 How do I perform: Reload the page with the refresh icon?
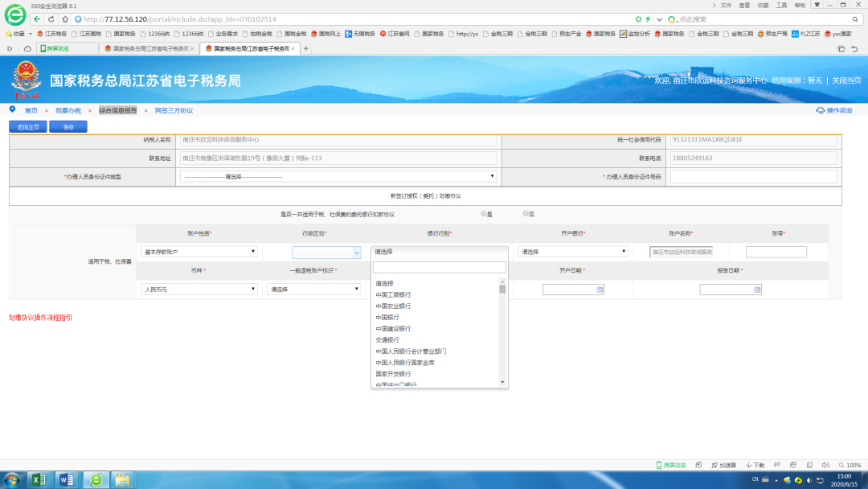(x=51, y=18)
